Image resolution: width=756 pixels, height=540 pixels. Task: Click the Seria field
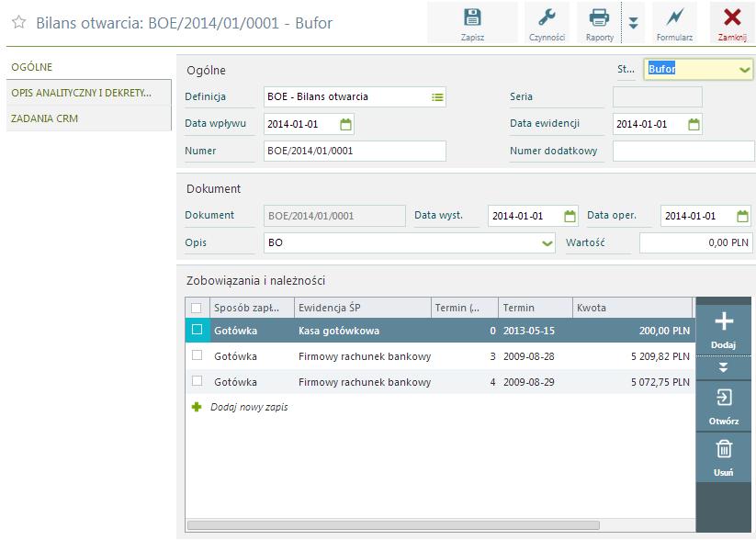(658, 97)
